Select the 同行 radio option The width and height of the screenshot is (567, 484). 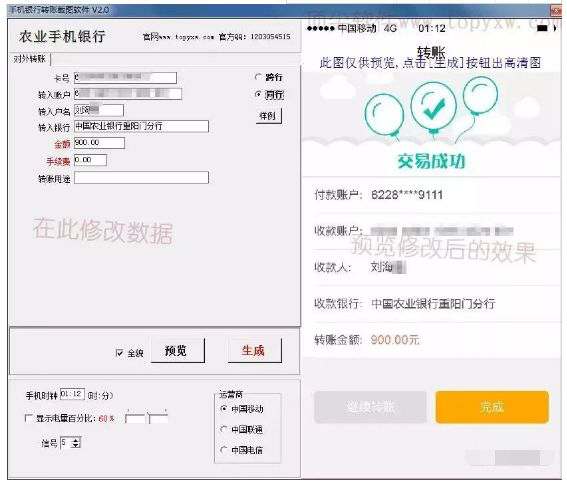coord(258,94)
